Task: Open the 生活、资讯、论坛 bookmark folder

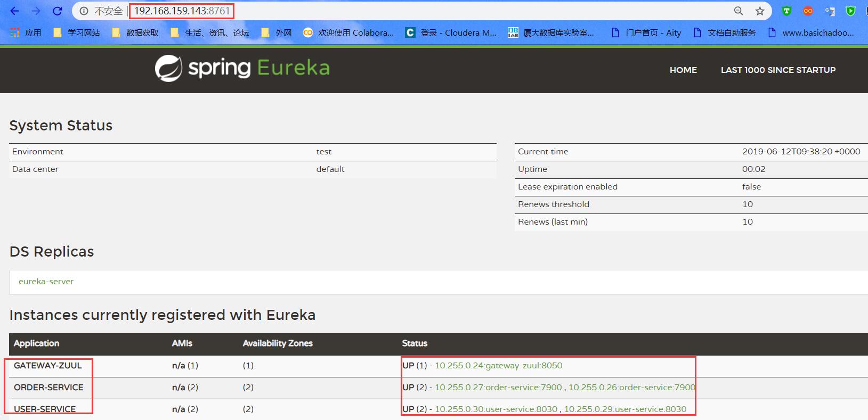Action: pos(209,32)
